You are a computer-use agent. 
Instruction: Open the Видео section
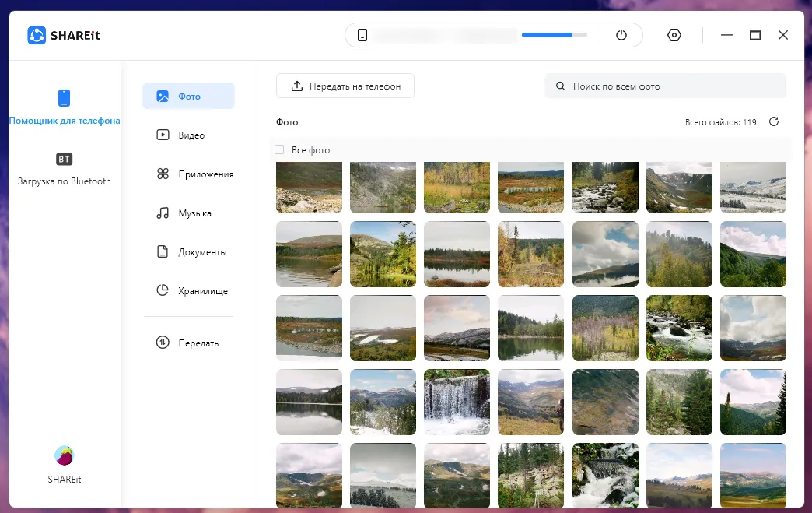(x=189, y=135)
